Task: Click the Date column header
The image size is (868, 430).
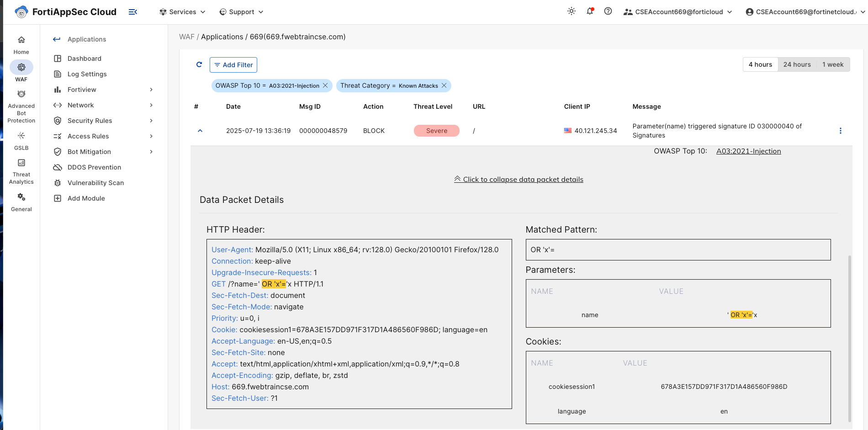Action: click(x=233, y=106)
